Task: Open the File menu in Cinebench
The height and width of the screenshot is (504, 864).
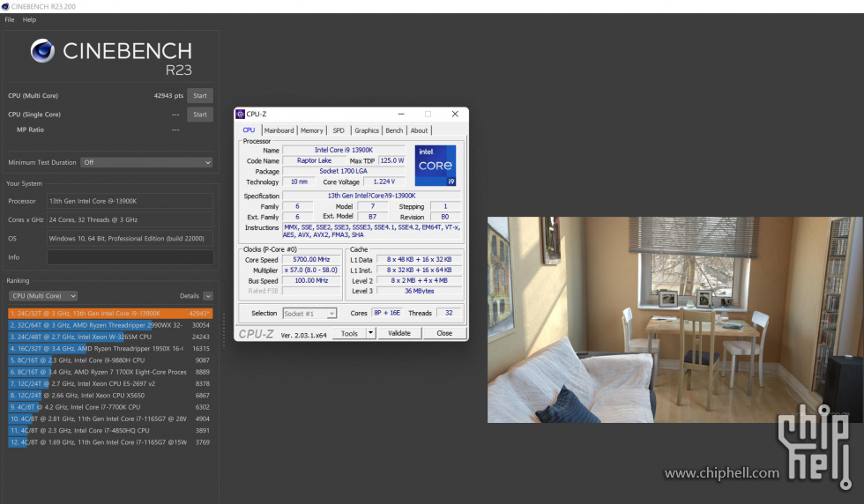Action: point(10,20)
